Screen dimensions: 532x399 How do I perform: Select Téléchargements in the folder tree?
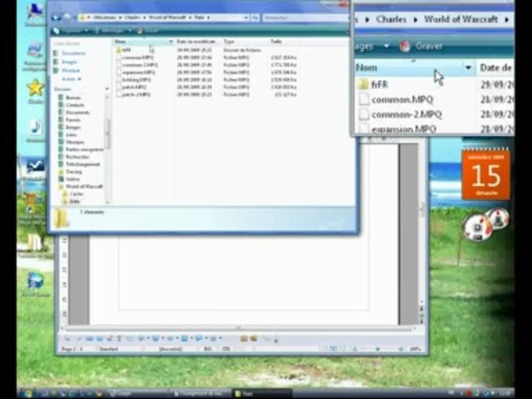point(80,164)
